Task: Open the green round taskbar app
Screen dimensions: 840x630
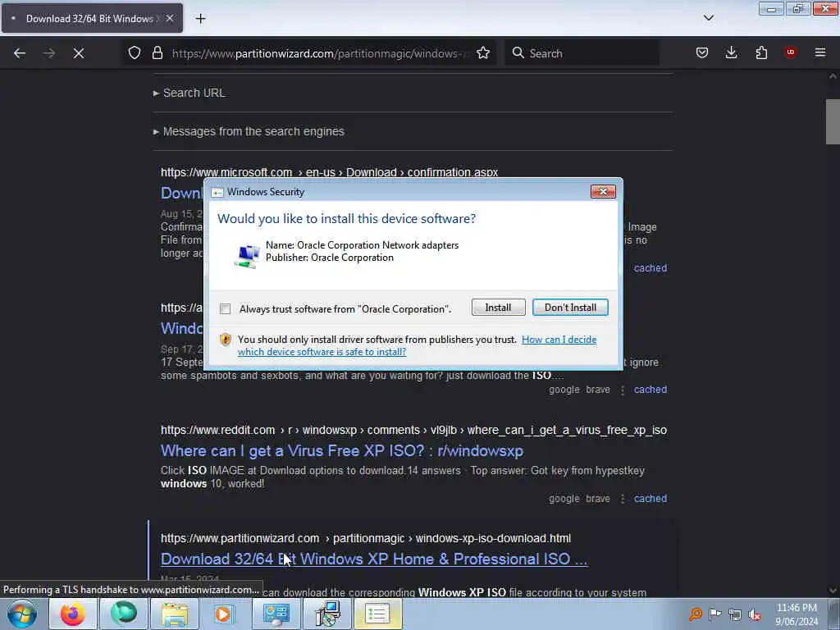Action: [124, 614]
